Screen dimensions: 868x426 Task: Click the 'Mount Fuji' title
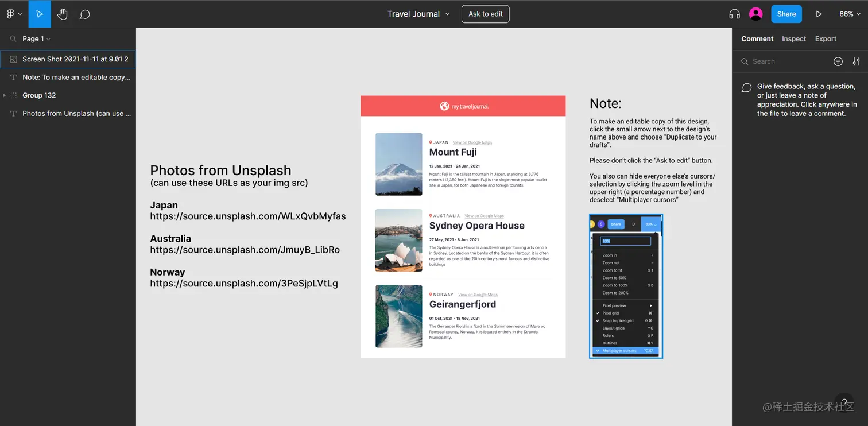[x=453, y=152]
